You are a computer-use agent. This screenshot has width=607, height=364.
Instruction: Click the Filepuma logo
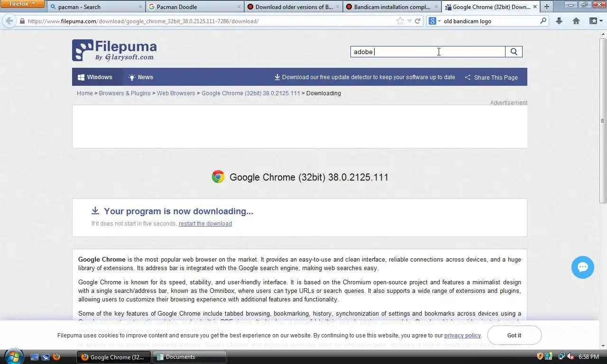(114, 50)
